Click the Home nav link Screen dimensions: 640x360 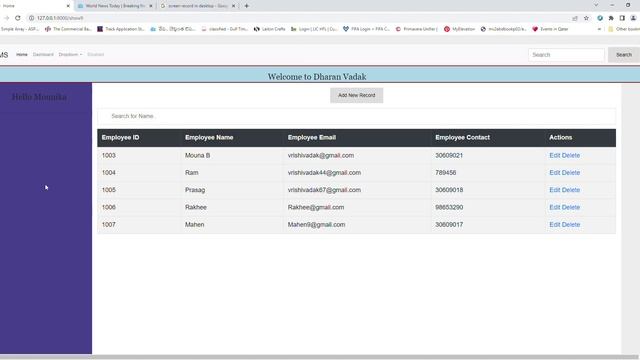coord(22,54)
